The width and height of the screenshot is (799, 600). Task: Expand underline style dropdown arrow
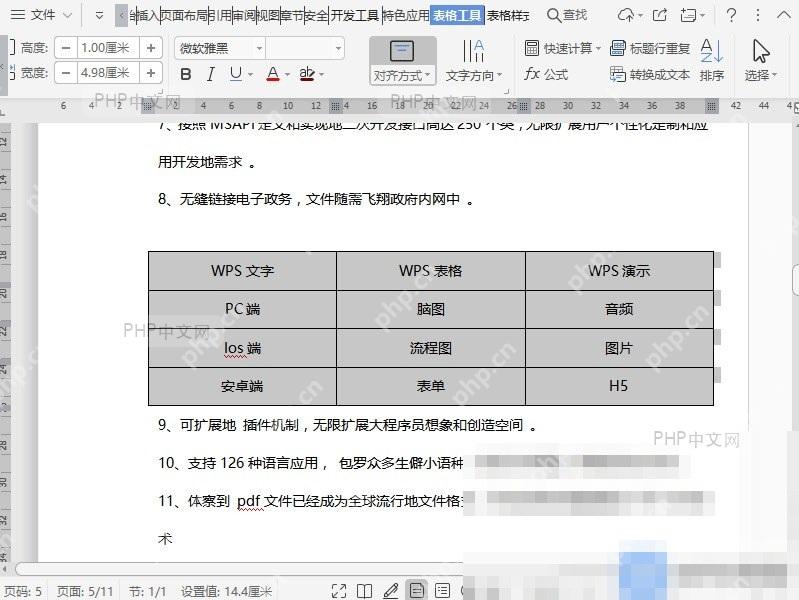point(250,75)
